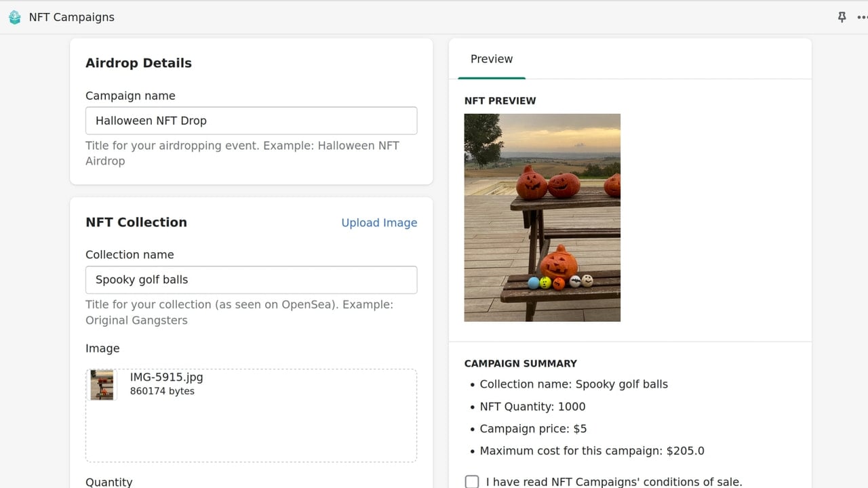This screenshot has height=488, width=868.
Task: Select the Airdrop Details heading
Action: pyautogui.click(x=138, y=63)
